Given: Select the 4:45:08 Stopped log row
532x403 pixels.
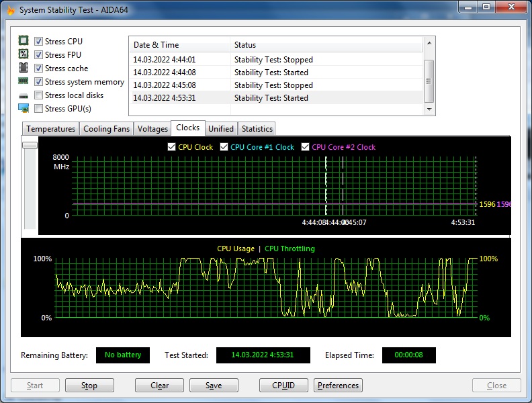Looking at the screenshot, I should coord(276,85).
